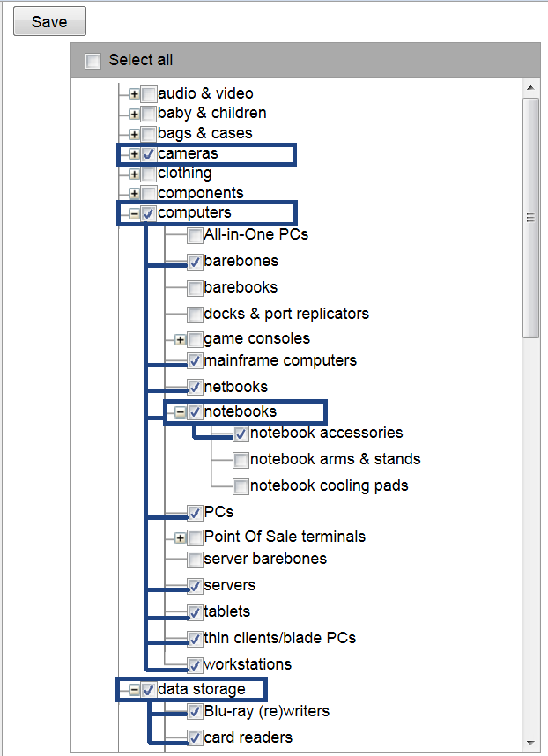Collapse the computers category

(133, 212)
